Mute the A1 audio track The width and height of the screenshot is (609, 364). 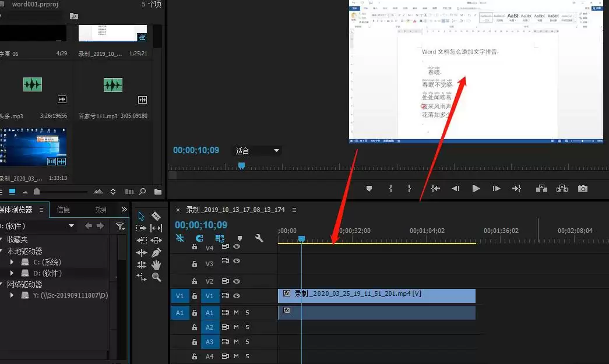pyautogui.click(x=236, y=312)
